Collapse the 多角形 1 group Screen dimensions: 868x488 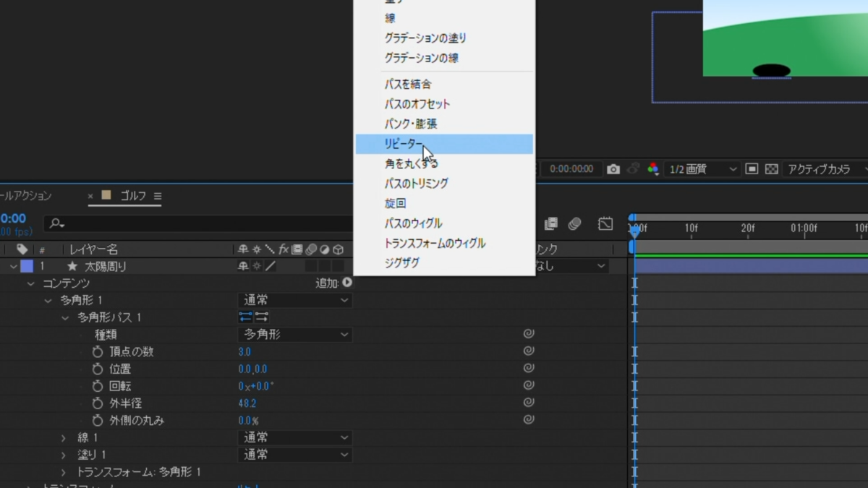click(x=48, y=300)
